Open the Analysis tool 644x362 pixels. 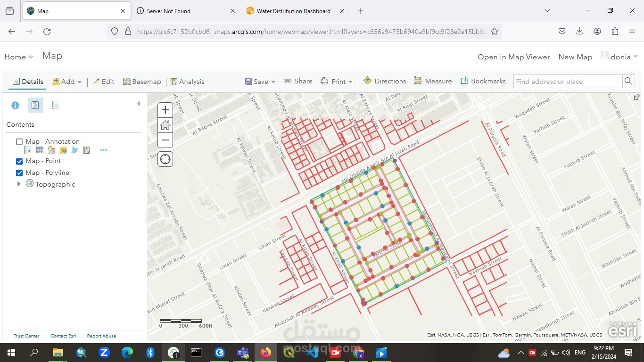click(188, 82)
